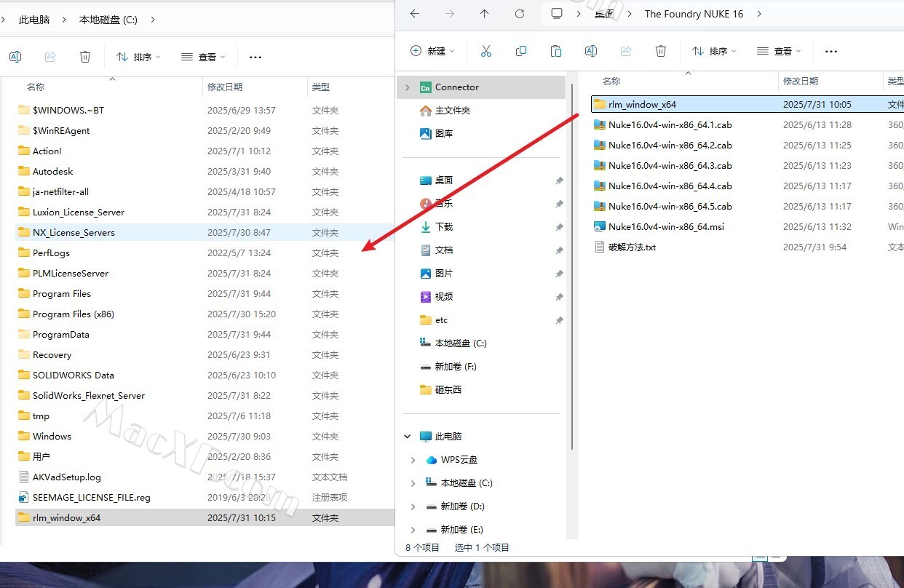The height and width of the screenshot is (588, 904).
Task: Open 查看 dropdown in C: drive window
Action: (x=203, y=57)
